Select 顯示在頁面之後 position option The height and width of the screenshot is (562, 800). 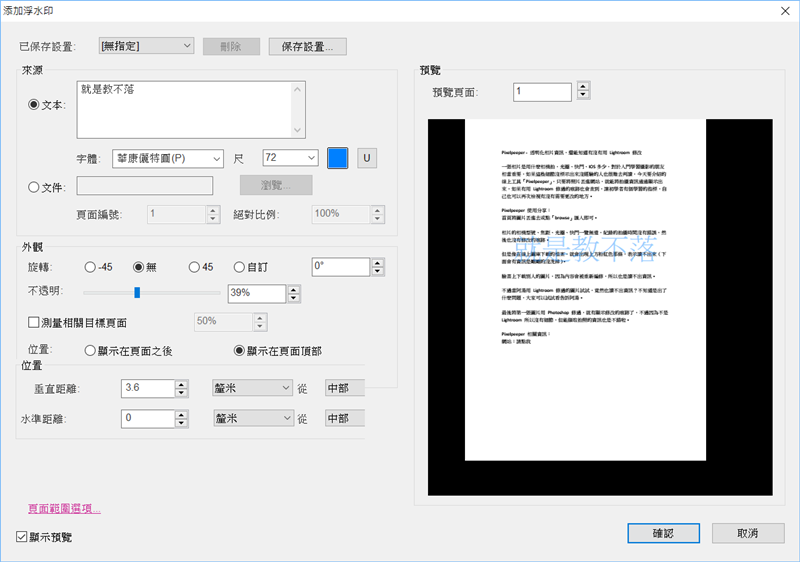(91, 351)
